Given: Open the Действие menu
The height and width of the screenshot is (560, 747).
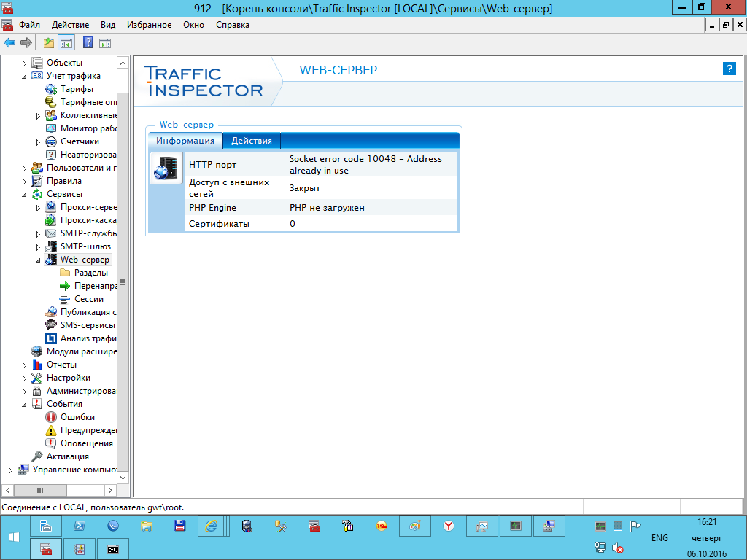Looking at the screenshot, I should (71, 25).
